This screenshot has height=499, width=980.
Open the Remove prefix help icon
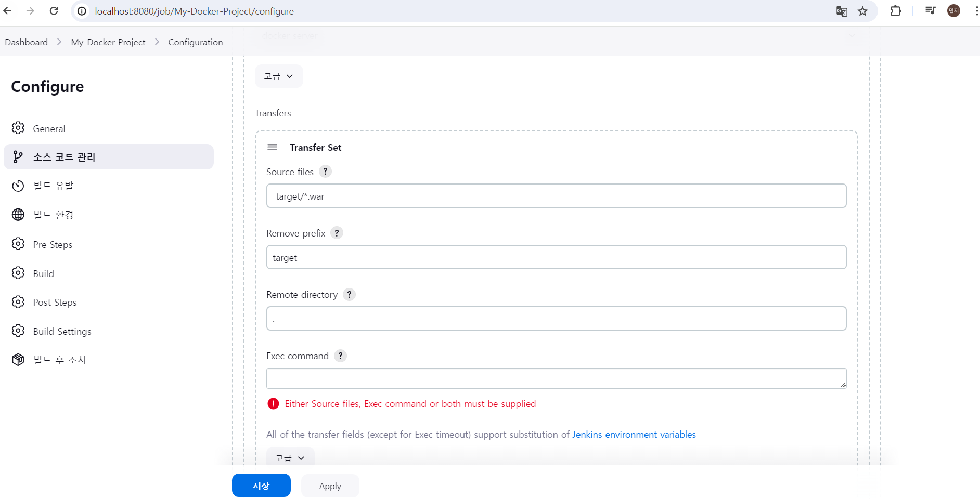pos(337,233)
